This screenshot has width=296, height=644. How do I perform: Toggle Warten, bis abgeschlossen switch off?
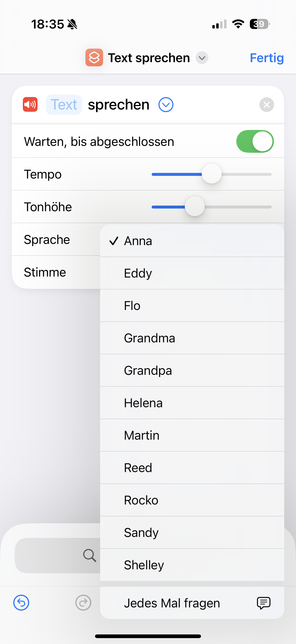[x=255, y=141]
